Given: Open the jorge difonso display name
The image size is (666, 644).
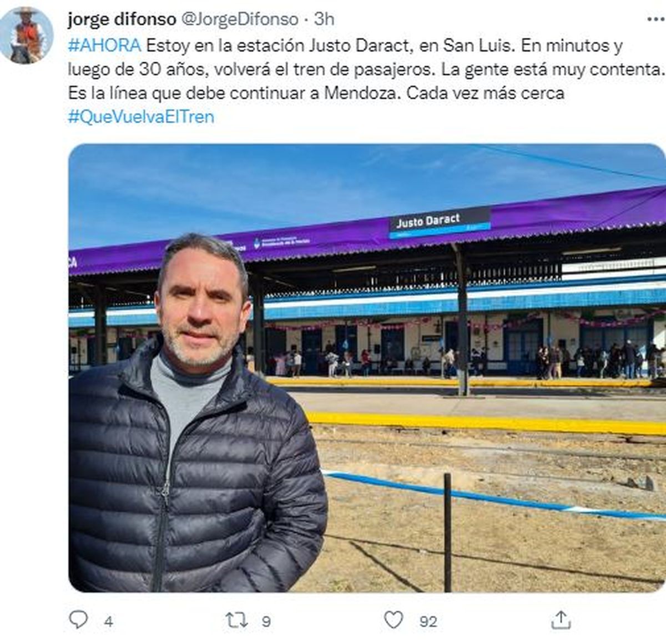Looking at the screenshot, I should [122, 19].
